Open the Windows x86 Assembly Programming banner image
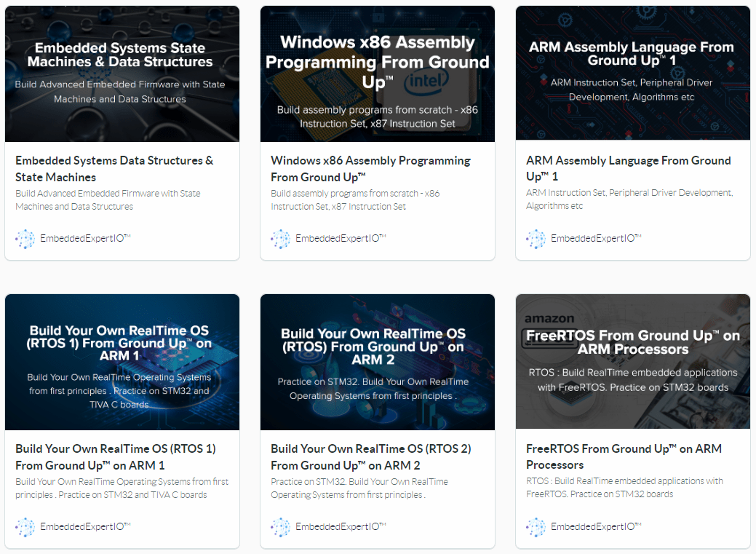This screenshot has height=554, width=756. click(x=378, y=74)
